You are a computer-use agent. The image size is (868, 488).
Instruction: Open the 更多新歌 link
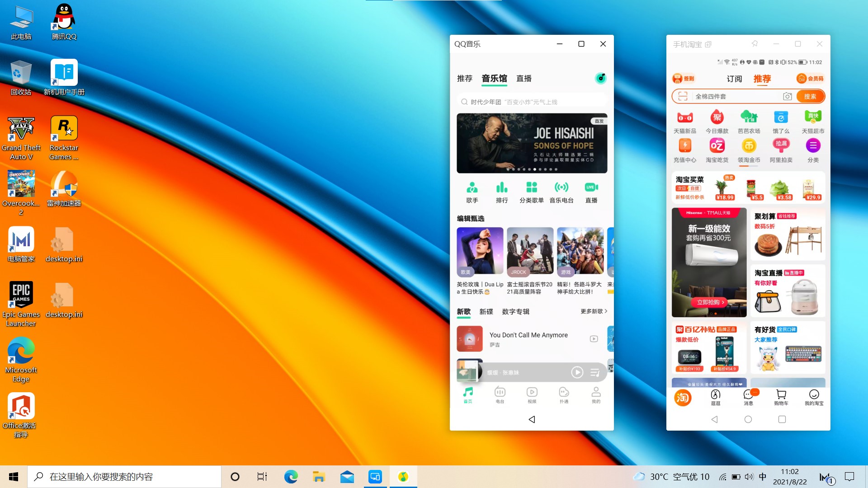tap(594, 311)
